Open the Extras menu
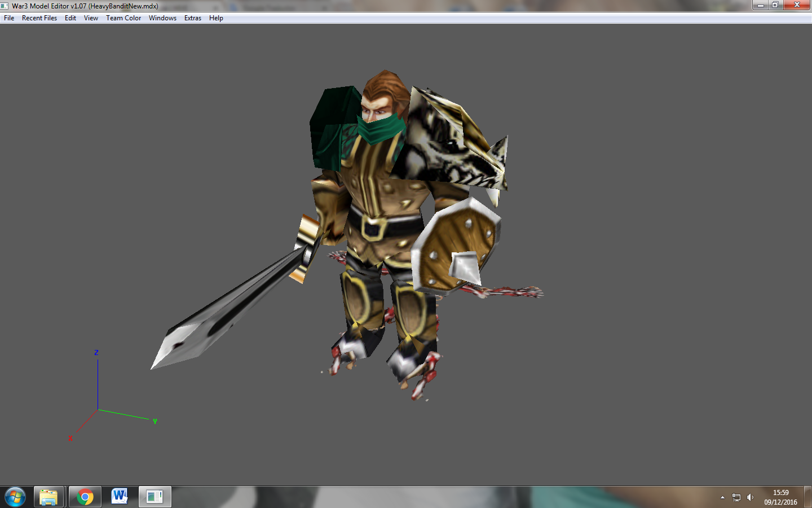 (193, 18)
